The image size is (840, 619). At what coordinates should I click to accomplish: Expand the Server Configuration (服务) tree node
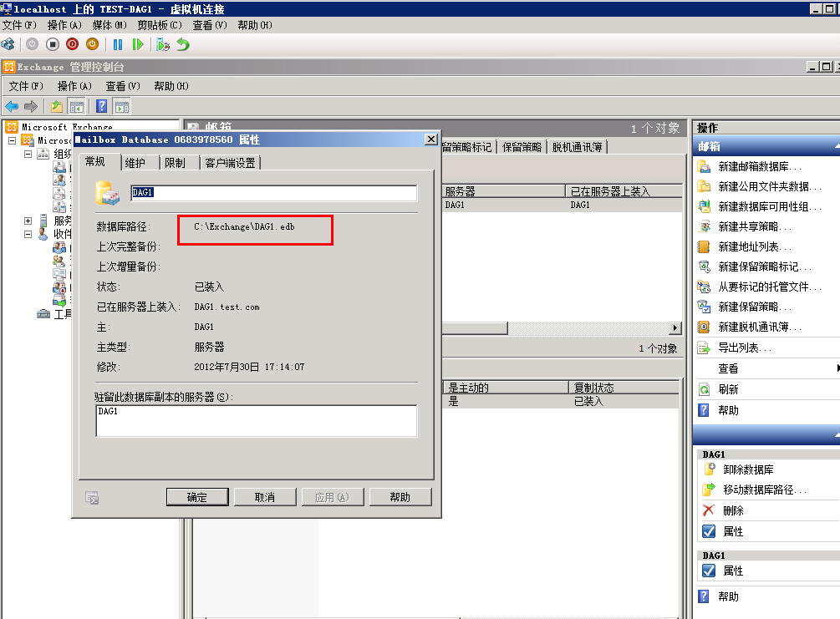28,221
